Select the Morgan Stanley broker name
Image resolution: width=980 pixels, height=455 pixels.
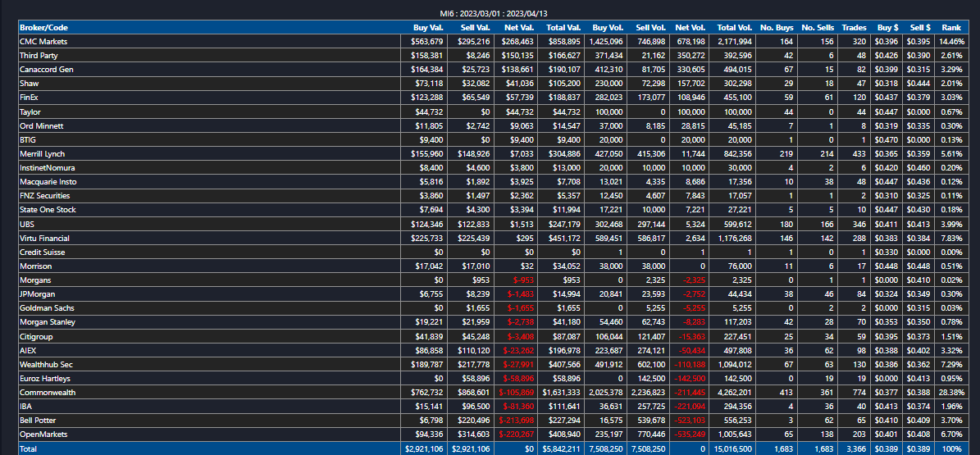[x=48, y=322]
